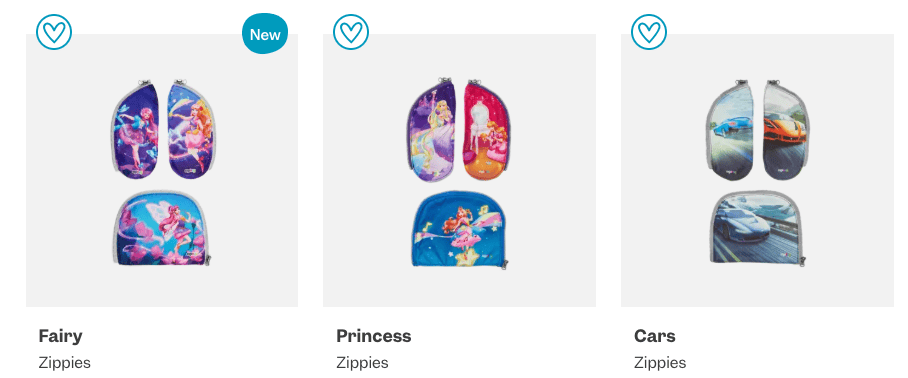
Task: Open the Princess product title link
Action: pyautogui.click(x=374, y=336)
